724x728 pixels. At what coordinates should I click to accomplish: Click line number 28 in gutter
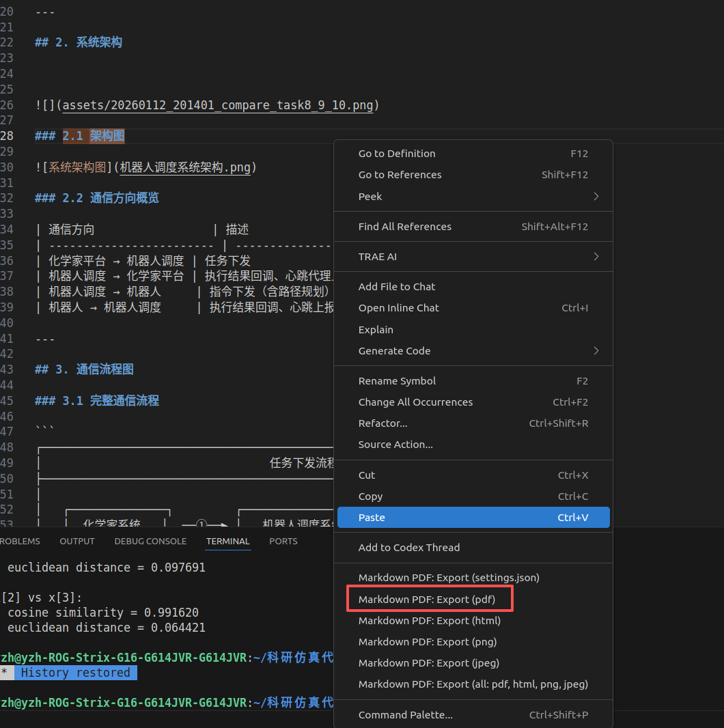tap(7, 136)
